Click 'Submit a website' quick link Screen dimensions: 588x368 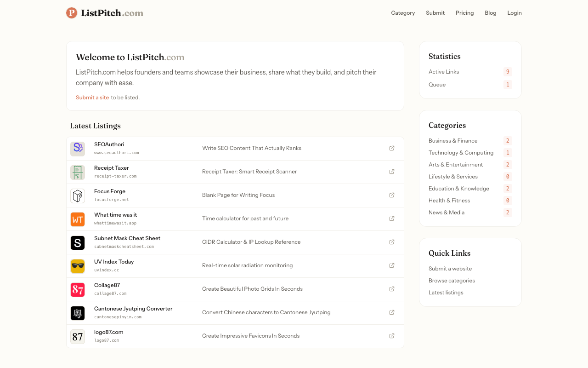point(450,269)
